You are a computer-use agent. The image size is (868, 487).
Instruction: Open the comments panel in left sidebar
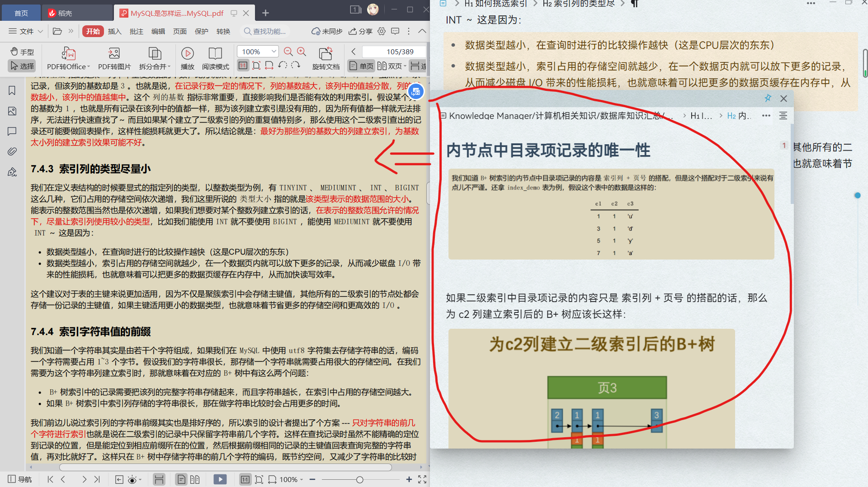click(12, 131)
